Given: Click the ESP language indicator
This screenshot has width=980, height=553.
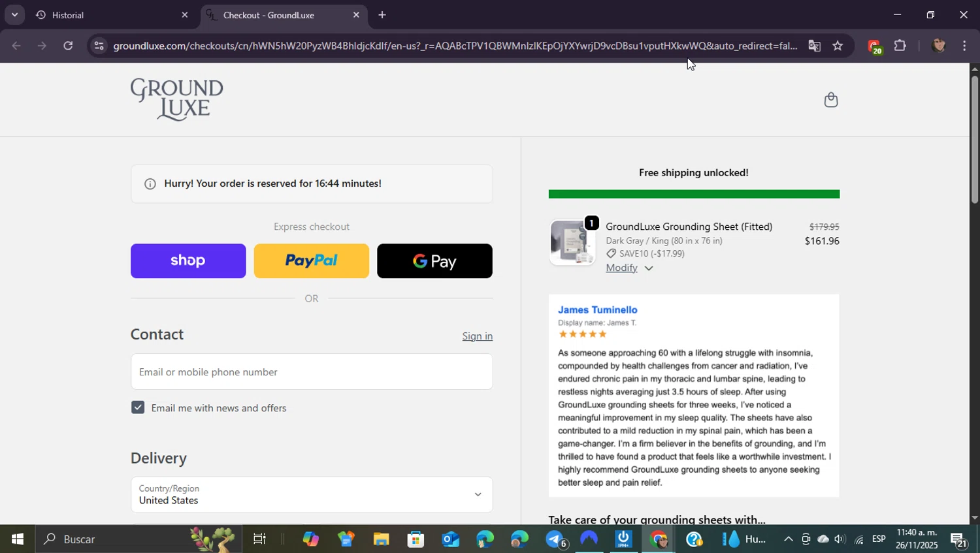Looking at the screenshot, I should click(x=879, y=539).
